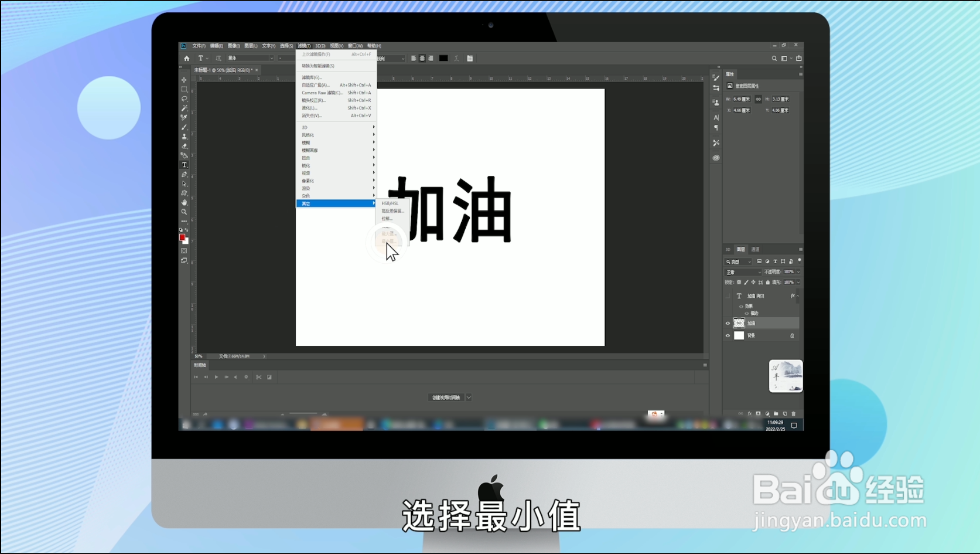
Task: Hide the 加油 layer with its eye toggle
Action: click(728, 324)
